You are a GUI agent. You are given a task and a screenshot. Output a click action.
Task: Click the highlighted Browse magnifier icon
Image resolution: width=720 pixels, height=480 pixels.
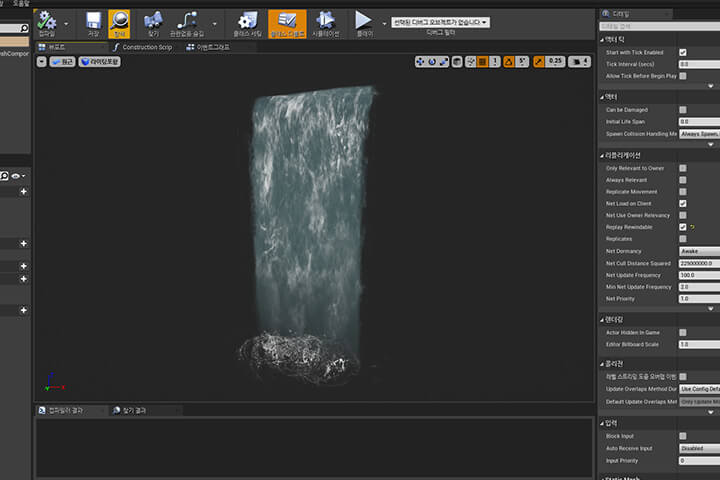(x=119, y=24)
